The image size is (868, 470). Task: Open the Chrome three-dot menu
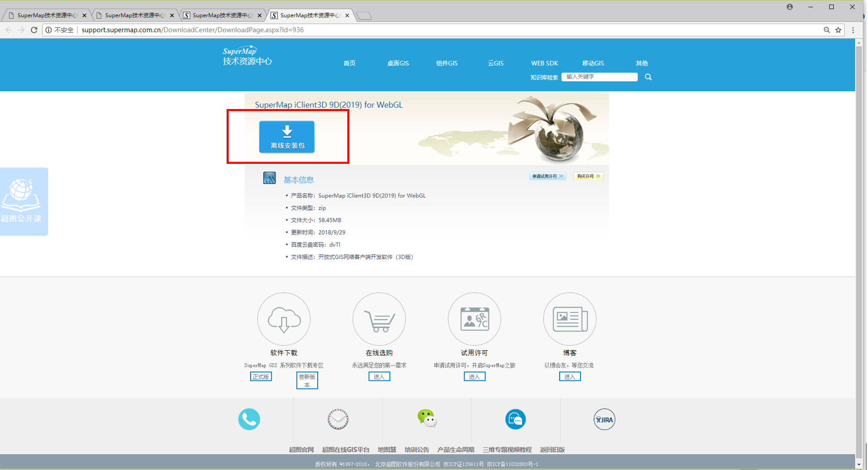(853, 30)
